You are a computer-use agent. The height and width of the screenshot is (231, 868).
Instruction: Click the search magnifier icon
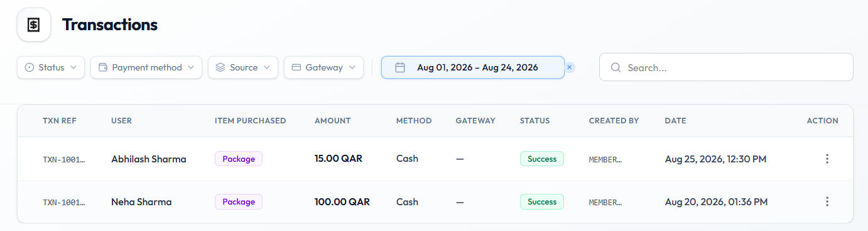[616, 67]
